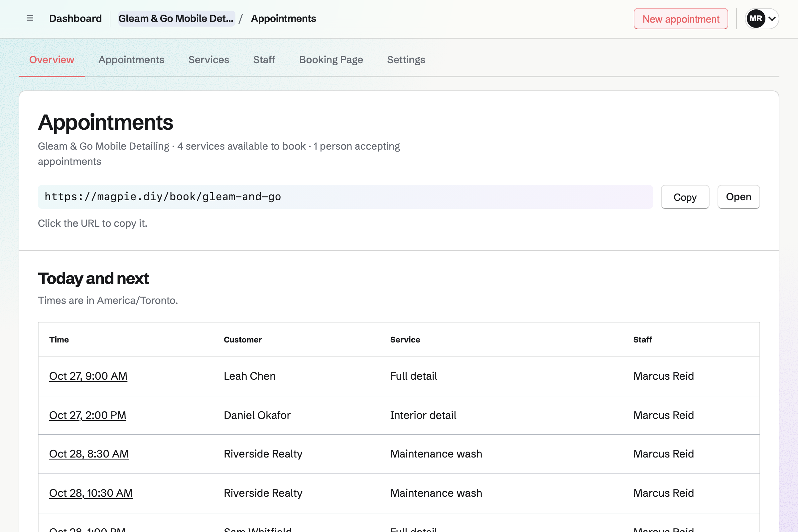Click Maintenance wash in the 10:30 AM row
The width and height of the screenshot is (798, 532).
(x=436, y=493)
